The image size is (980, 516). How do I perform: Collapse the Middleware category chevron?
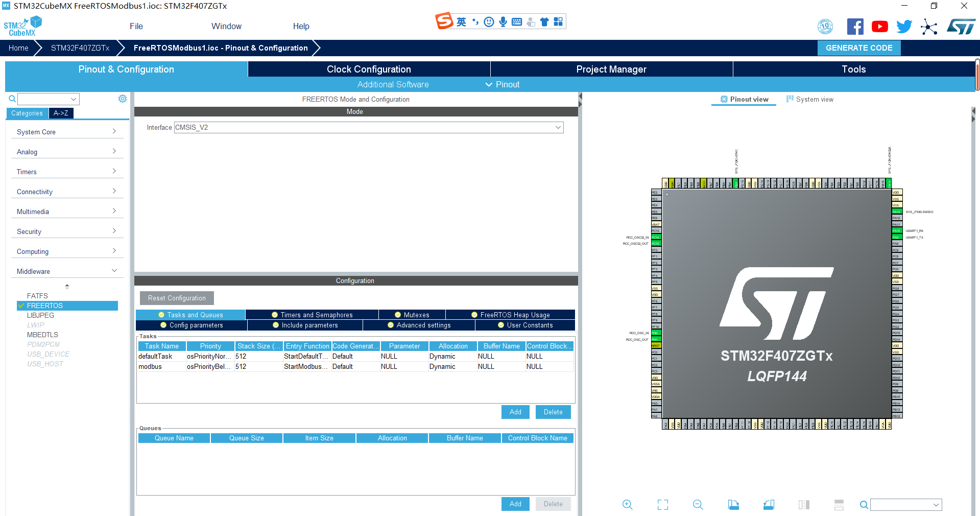tap(115, 270)
